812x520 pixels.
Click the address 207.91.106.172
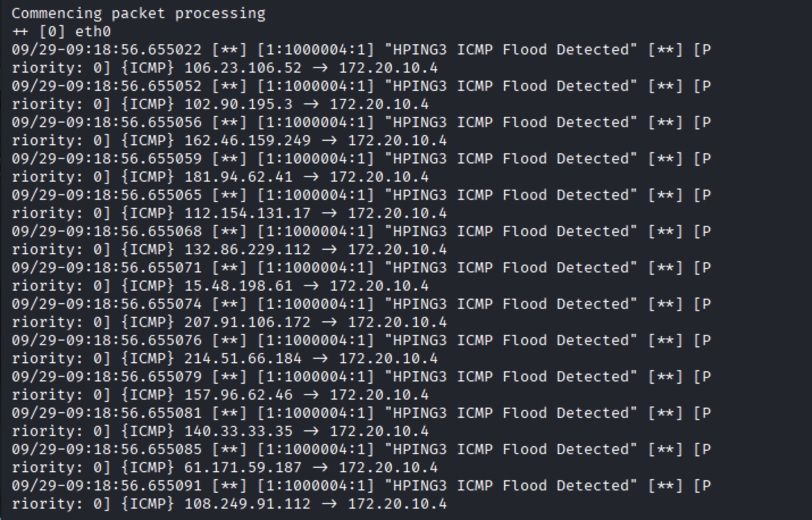247,322
